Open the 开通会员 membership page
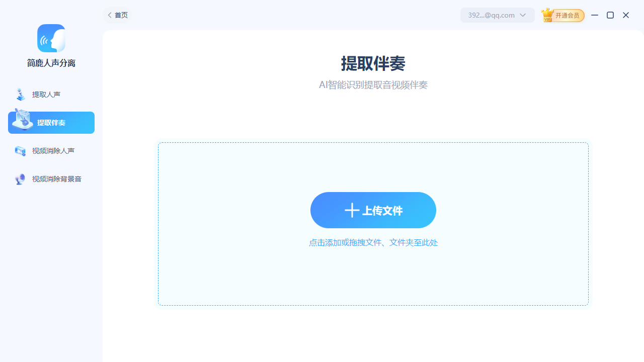 coord(569,15)
